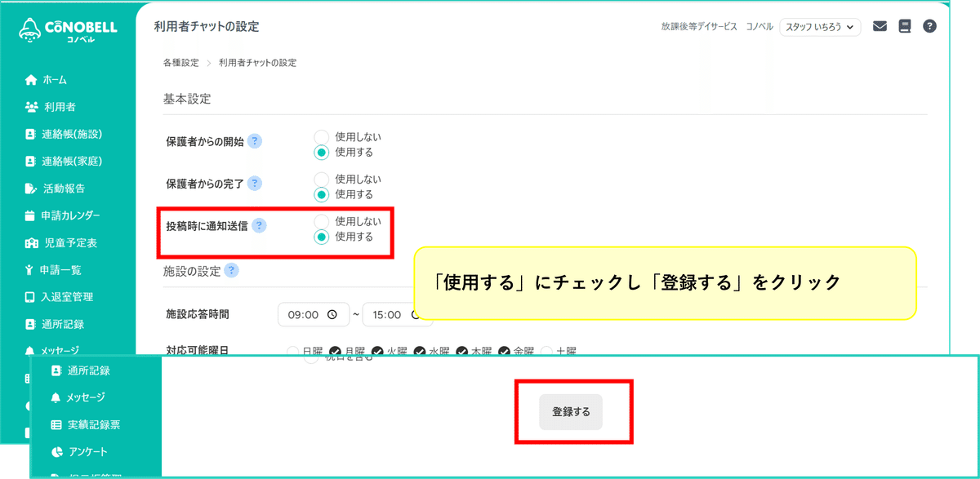Screen dimensions: 980x479
Task: Click the 利用者チャットの設定 breadcrumb text
Action: pyautogui.click(x=257, y=63)
